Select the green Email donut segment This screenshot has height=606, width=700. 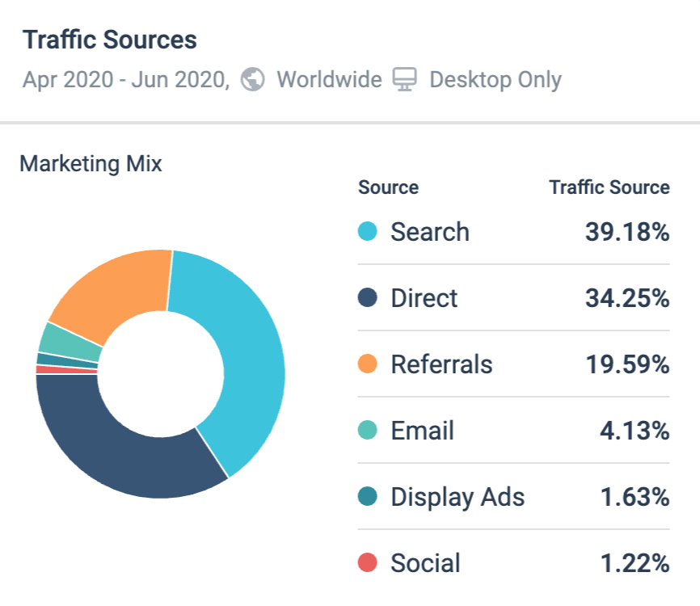click(70, 343)
